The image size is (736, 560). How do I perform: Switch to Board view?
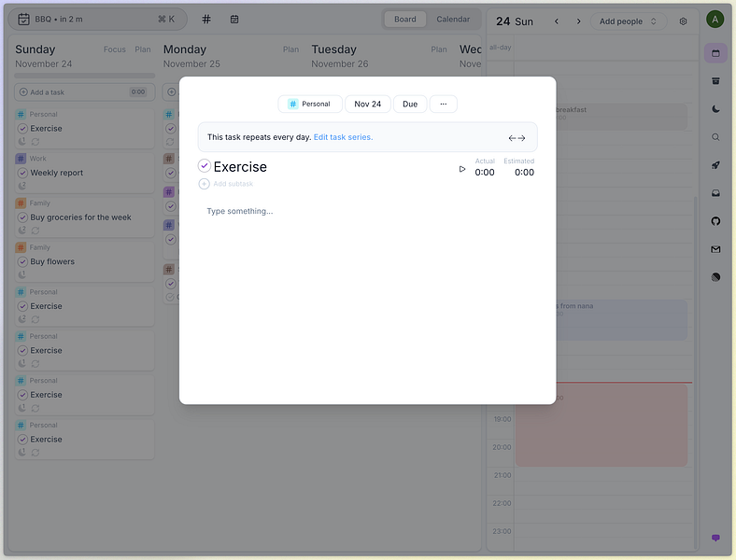(405, 20)
